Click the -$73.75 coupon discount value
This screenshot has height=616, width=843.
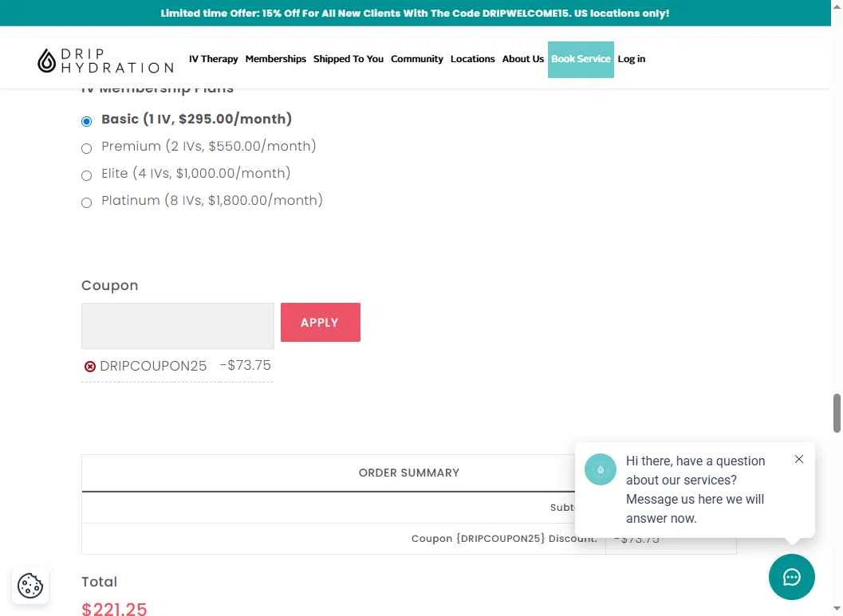pyautogui.click(x=245, y=365)
